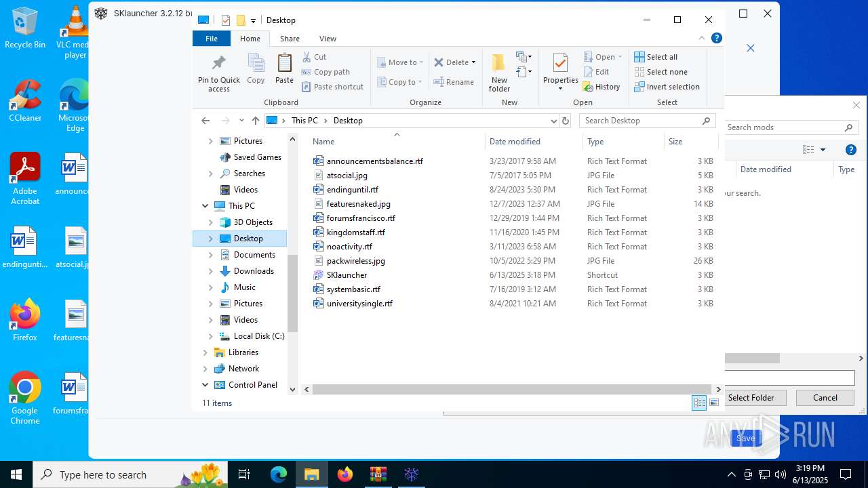
Task: Open the Windows Start menu
Action: coord(16,474)
